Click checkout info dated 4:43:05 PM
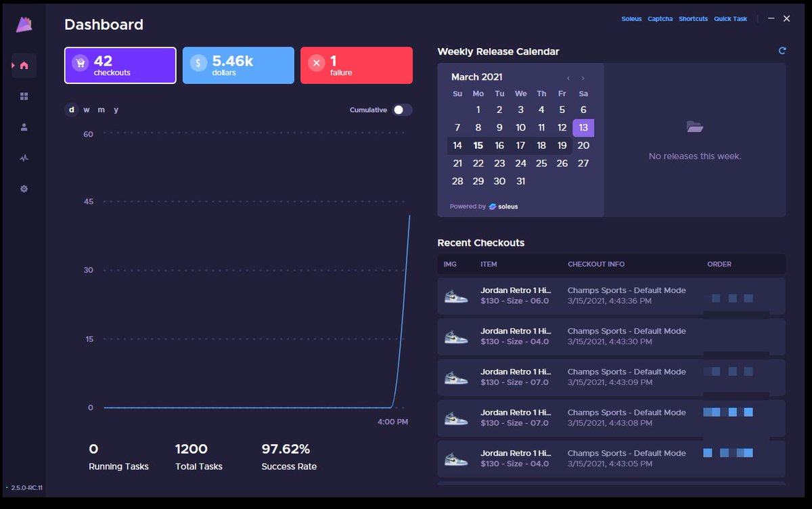This screenshot has width=812, height=509. (627, 458)
